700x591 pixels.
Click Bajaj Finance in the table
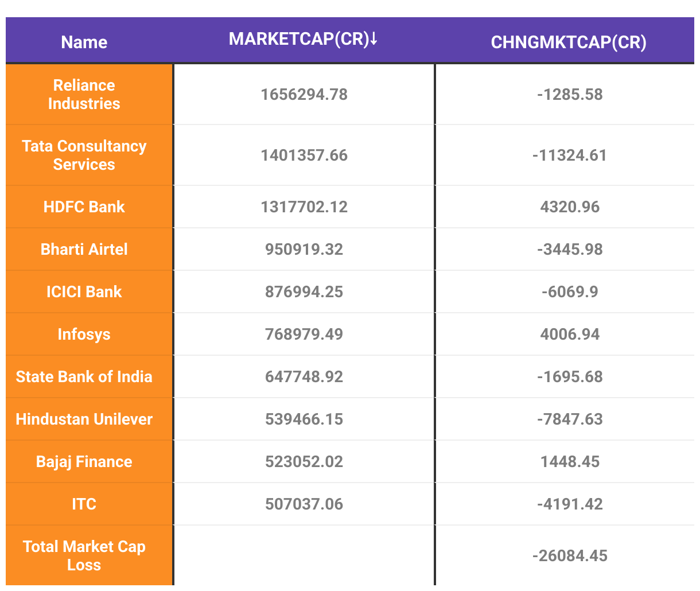pos(84,461)
